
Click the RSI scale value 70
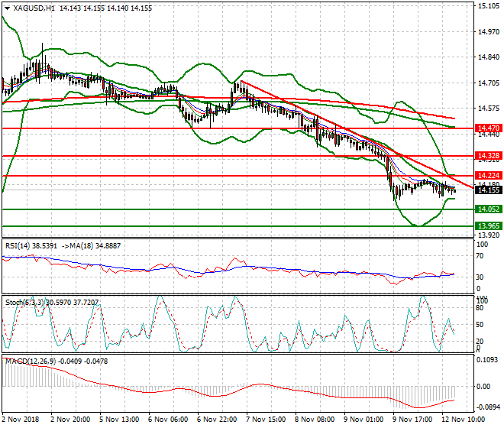coord(480,255)
